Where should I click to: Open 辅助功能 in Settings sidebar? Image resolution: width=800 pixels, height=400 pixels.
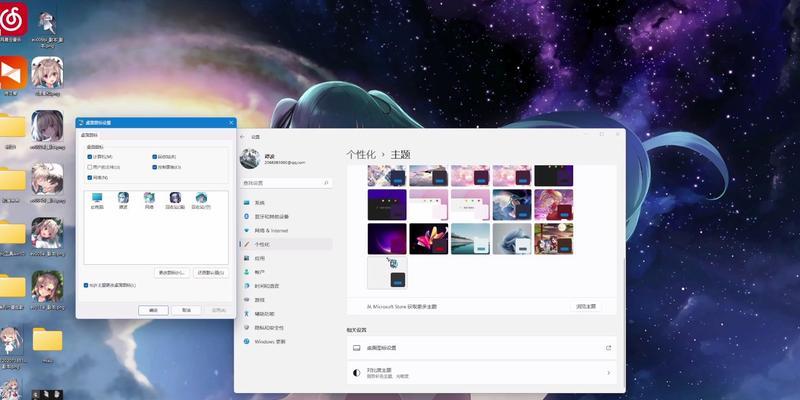click(x=286, y=314)
